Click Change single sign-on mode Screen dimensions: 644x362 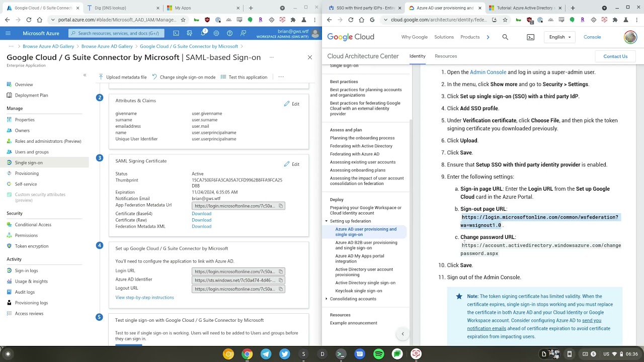point(184,77)
